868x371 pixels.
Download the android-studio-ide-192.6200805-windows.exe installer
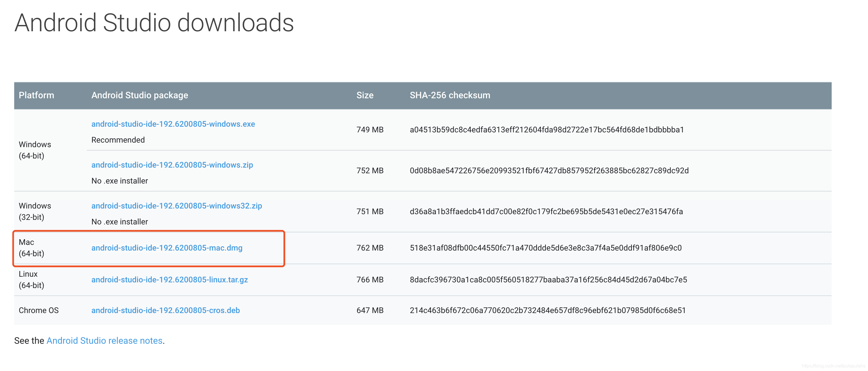point(173,124)
